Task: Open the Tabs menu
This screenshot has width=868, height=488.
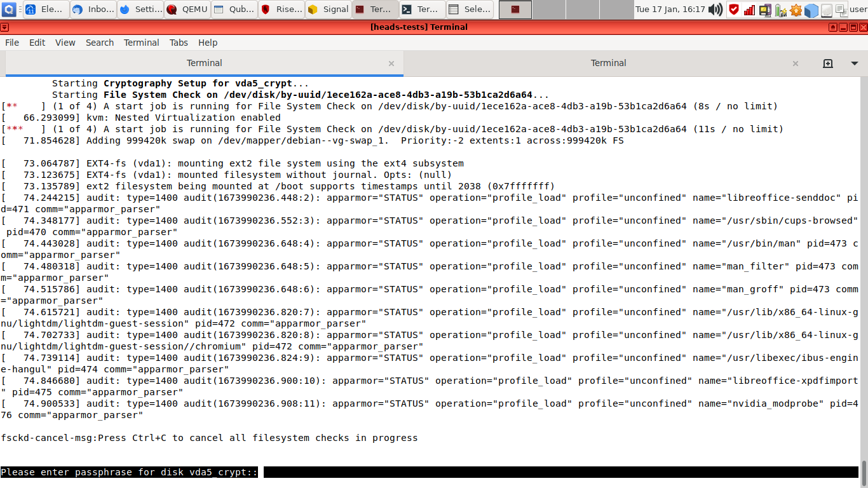Action: 179,43
